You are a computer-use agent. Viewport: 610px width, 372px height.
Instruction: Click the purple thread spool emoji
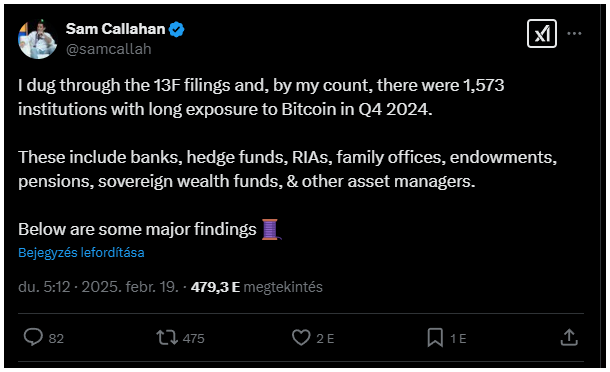click(x=270, y=229)
